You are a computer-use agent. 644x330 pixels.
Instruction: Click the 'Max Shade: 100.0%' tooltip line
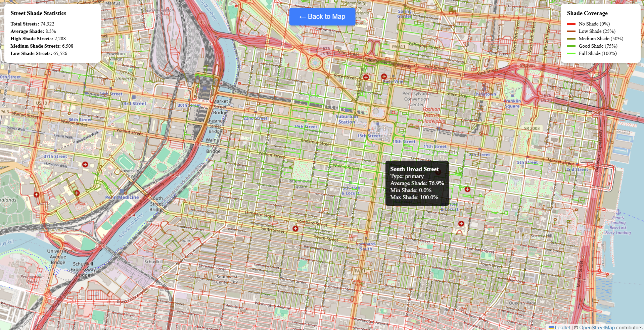coord(414,197)
